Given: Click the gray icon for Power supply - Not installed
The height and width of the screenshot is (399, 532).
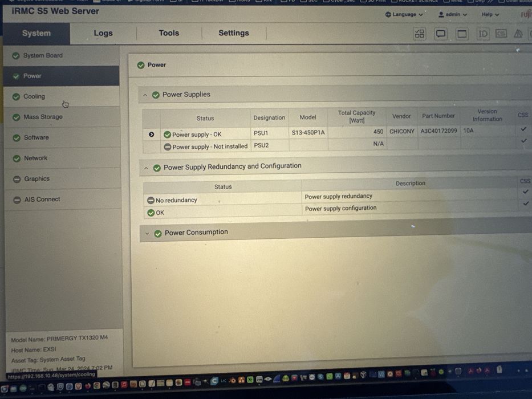Looking at the screenshot, I should [x=168, y=147].
